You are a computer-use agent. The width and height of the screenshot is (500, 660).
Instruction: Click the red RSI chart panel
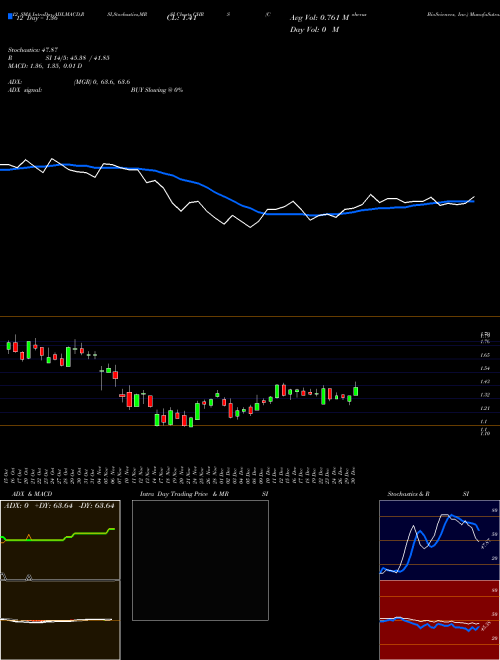(439, 620)
